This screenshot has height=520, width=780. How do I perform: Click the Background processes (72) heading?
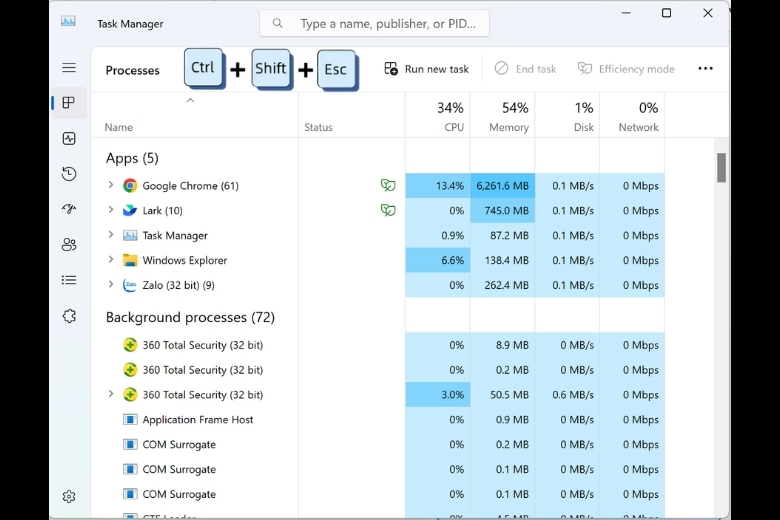pyautogui.click(x=190, y=317)
